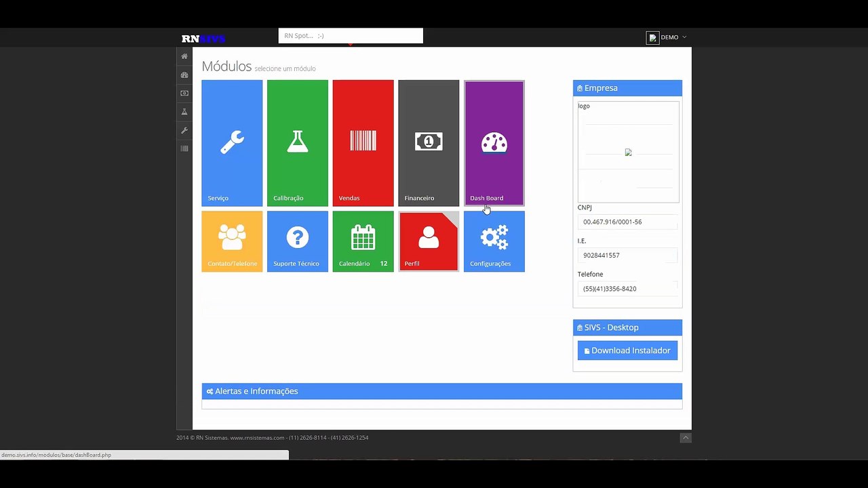Image resolution: width=868 pixels, height=488 pixels.
Task: Open the Configurações gears tile
Action: (494, 241)
